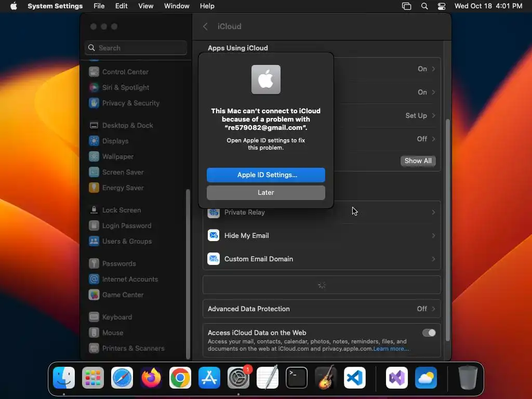The width and height of the screenshot is (532, 399).
Task: Open Control Center settings in sidebar
Action: coord(118,72)
